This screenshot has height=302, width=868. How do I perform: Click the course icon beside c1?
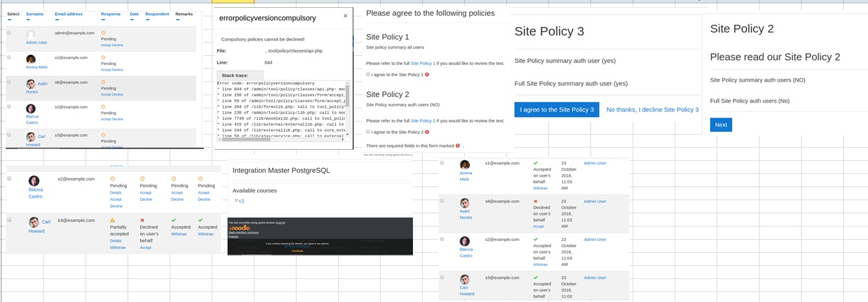coord(236,201)
